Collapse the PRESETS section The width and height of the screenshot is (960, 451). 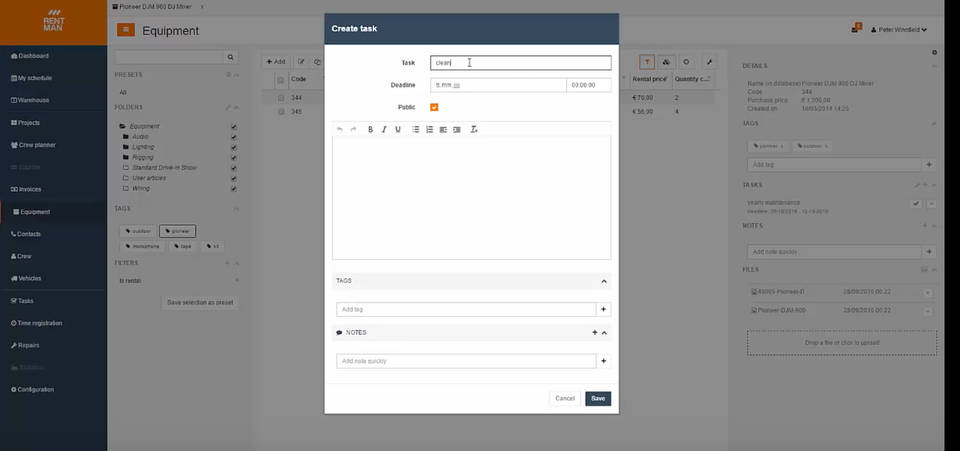pos(236,75)
